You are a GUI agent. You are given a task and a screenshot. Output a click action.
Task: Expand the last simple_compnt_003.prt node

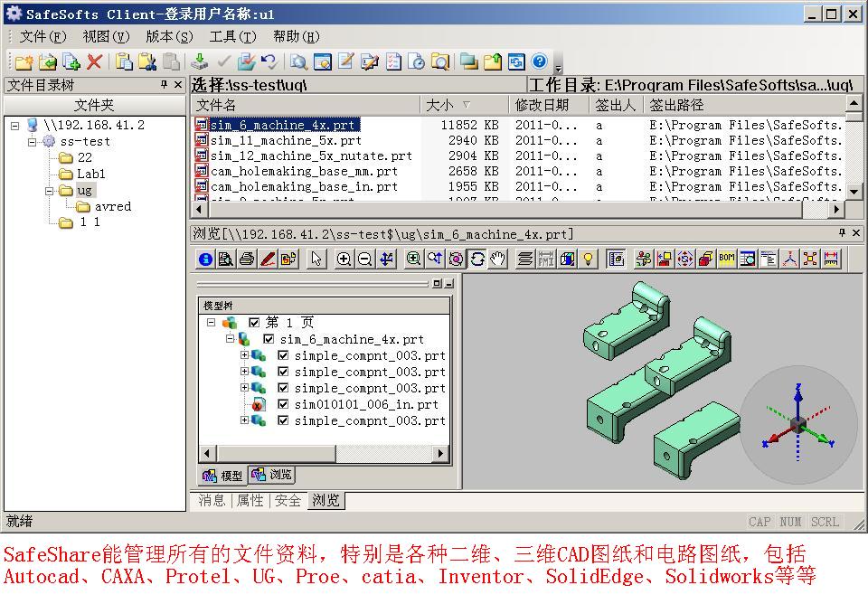(244, 420)
